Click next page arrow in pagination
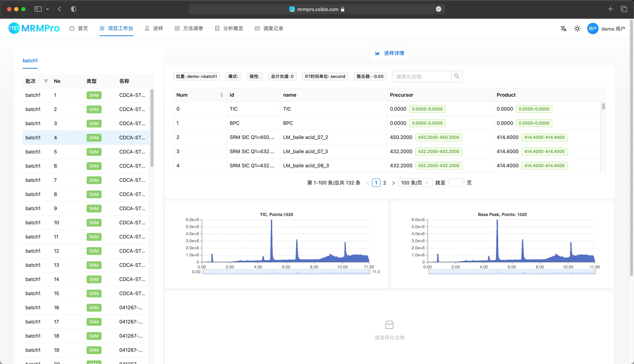The height and width of the screenshot is (364, 634). [x=393, y=183]
